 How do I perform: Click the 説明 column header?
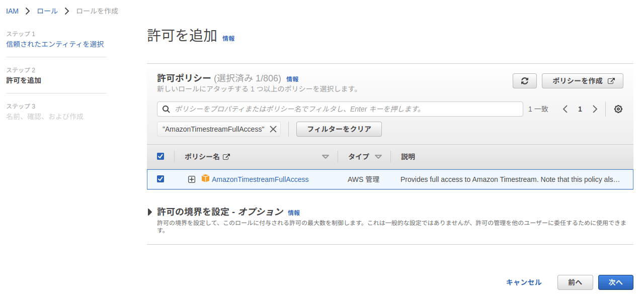coord(408,157)
